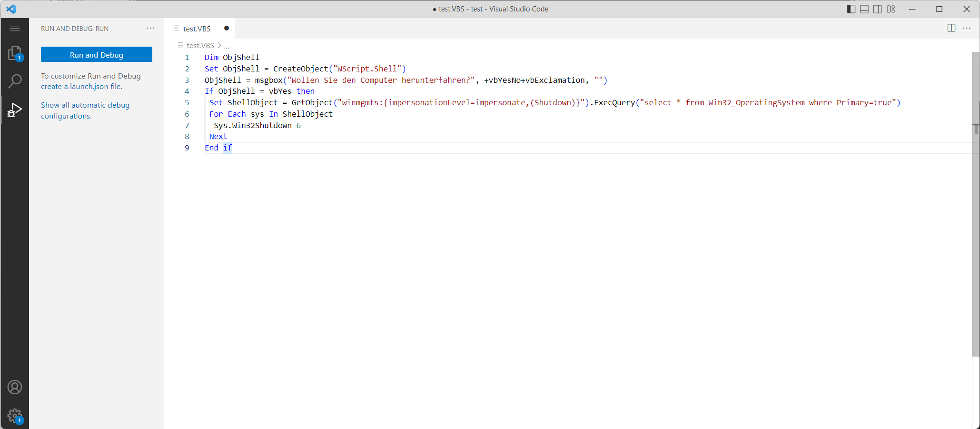Expand the breadcrumb next to test.VBS
This screenshot has width=980, height=429.
pos(228,45)
